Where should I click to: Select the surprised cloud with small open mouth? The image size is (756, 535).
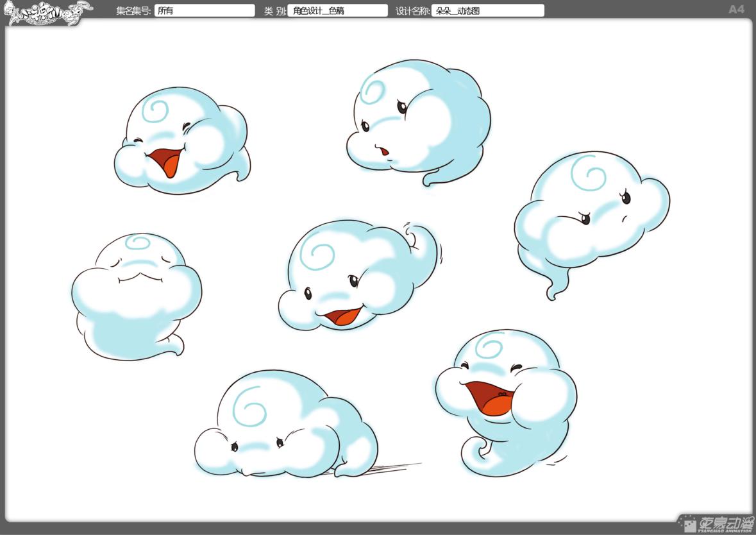tap(418, 122)
